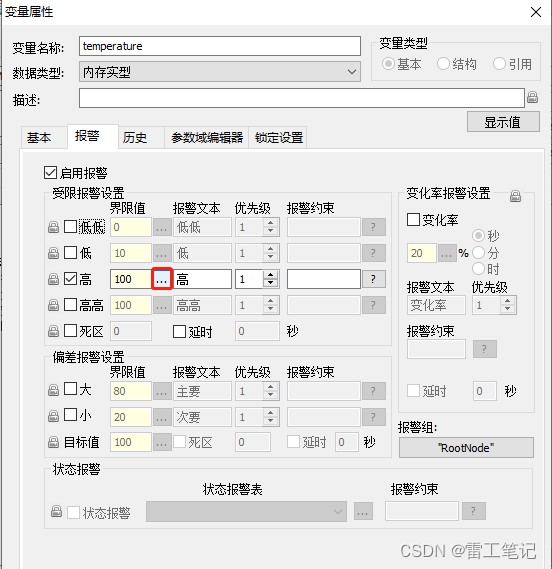Decrease priority for 大 deviation alarm
The image size is (552, 569).
click(270, 395)
